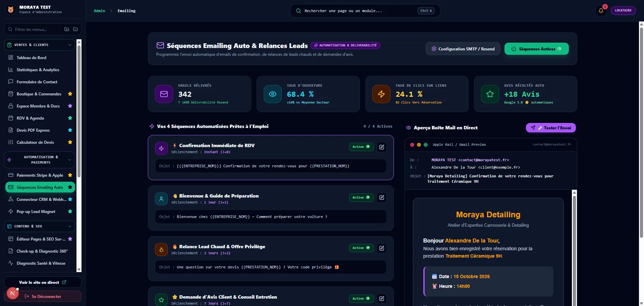Edit the Relance Lead Chaud sequence
Screen dimensions: 644x306
pyautogui.click(x=382, y=248)
